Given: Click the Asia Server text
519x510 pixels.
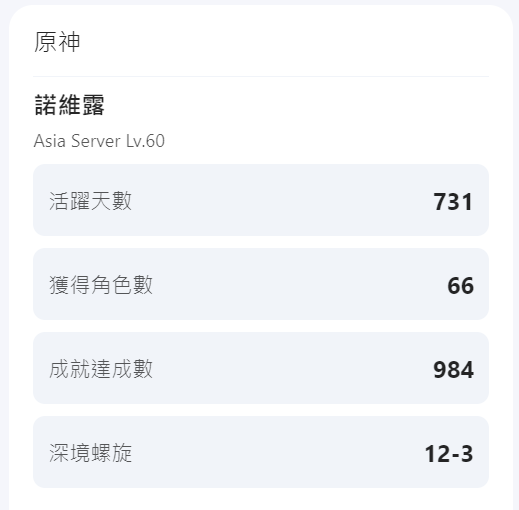Looking at the screenshot, I should point(77,141).
